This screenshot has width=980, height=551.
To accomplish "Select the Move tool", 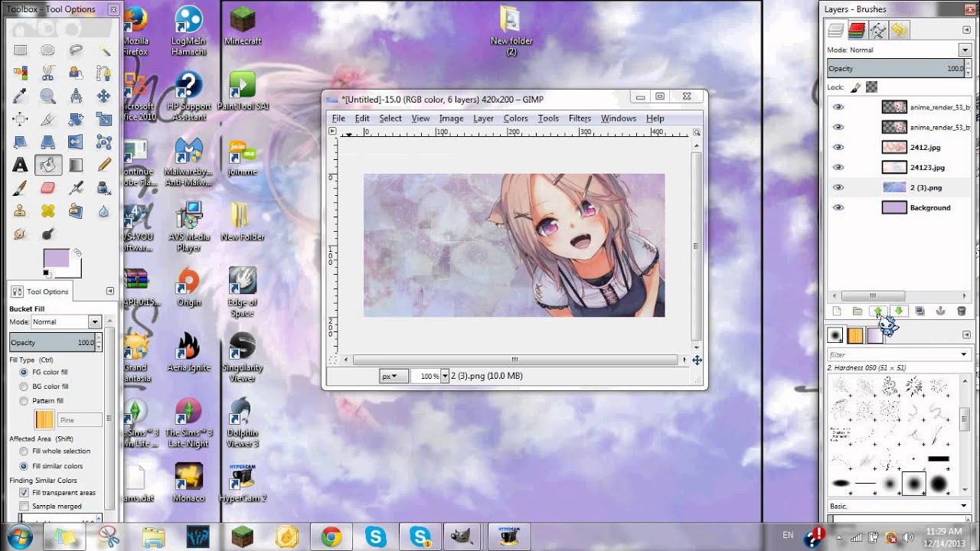I will point(104,96).
